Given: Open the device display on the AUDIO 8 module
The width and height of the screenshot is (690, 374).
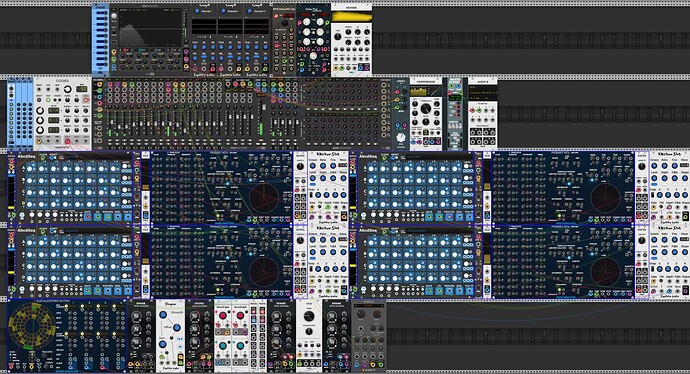Looking at the screenshot, I should (x=483, y=93).
